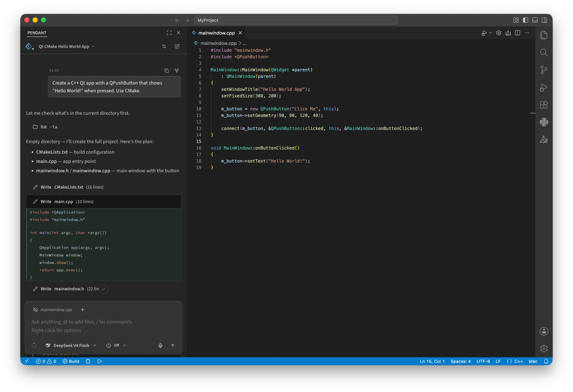Open the errors and warnings count
Screen dimensions: 573x392
(x=46, y=361)
